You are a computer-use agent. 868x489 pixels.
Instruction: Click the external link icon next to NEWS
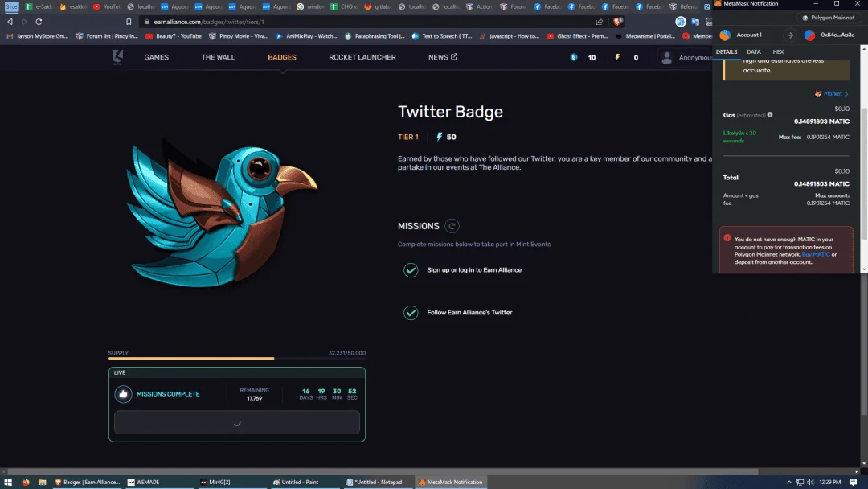(x=454, y=56)
